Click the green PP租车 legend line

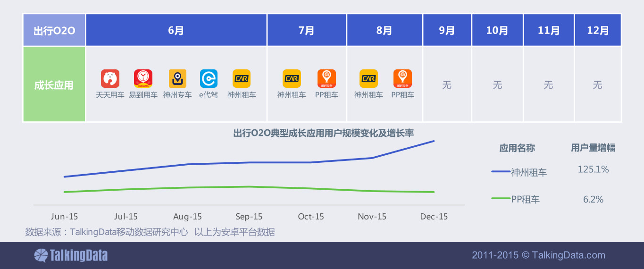click(x=501, y=198)
